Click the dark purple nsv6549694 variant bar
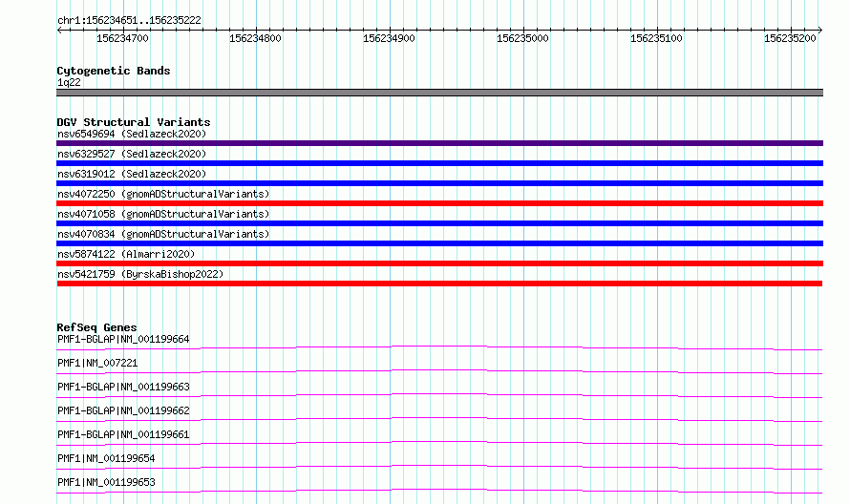 [439, 143]
